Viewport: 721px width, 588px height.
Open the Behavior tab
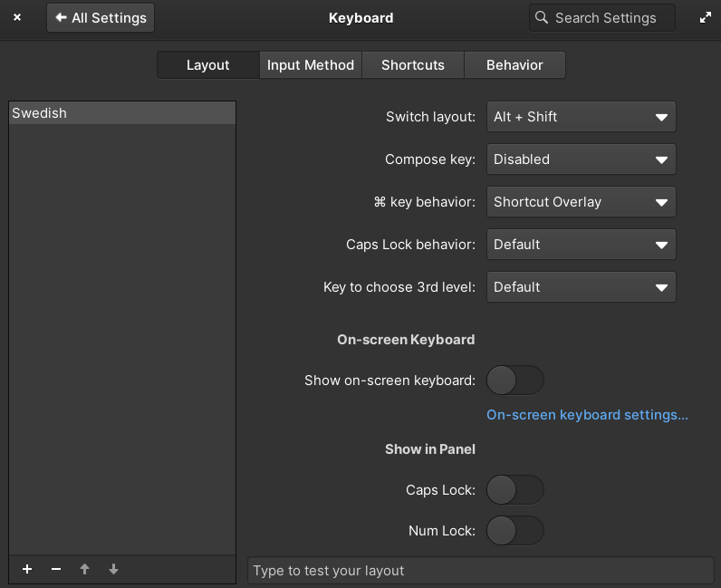click(515, 65)
